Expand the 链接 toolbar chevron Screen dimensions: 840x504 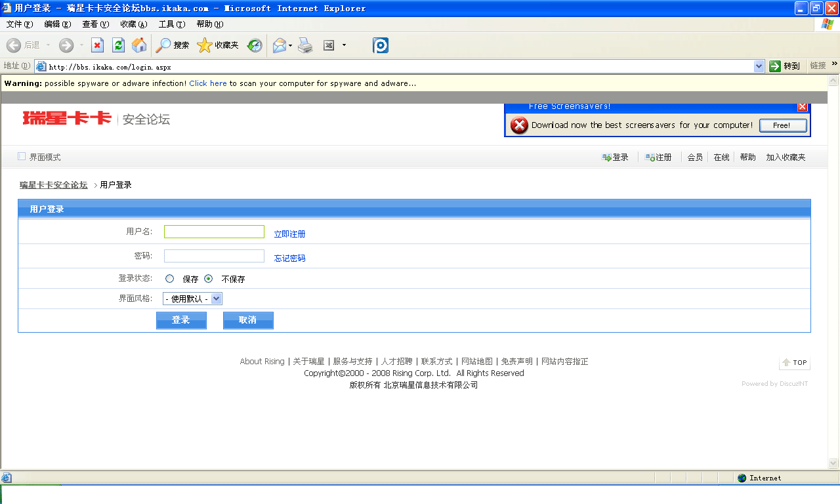[835, 64]
